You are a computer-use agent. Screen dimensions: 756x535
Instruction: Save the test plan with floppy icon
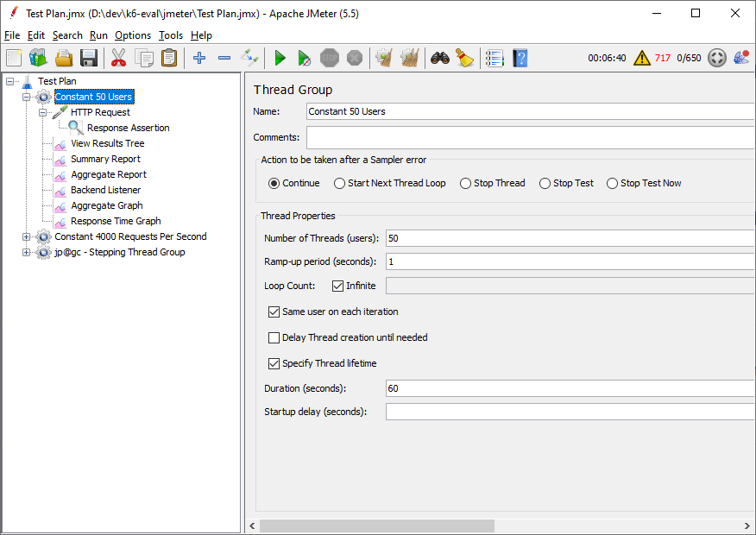[x=89, y=59]
